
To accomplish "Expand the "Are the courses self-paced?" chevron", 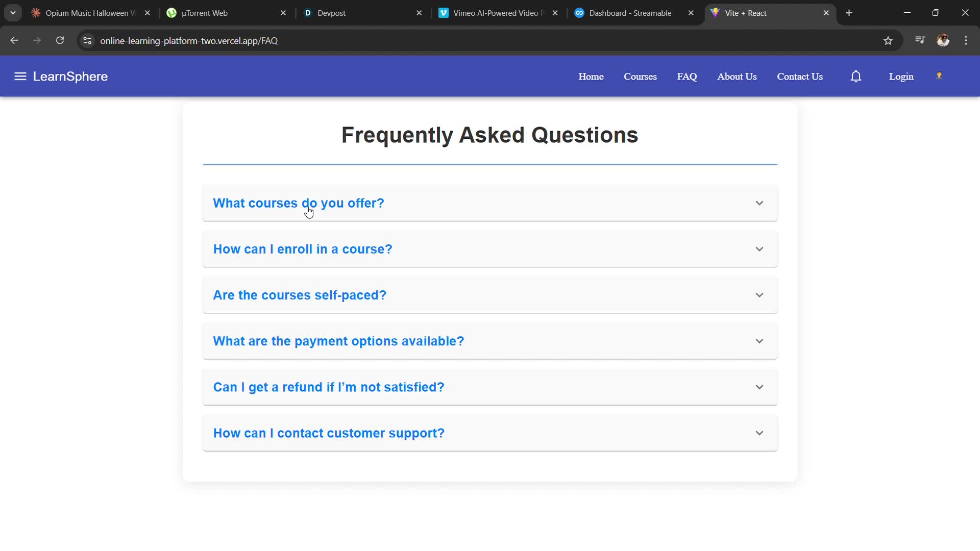I will click(x=759, y=295).
